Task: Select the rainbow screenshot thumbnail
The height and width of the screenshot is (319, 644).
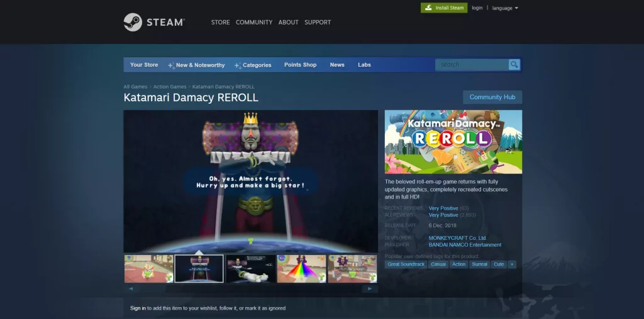Action: 301,269
